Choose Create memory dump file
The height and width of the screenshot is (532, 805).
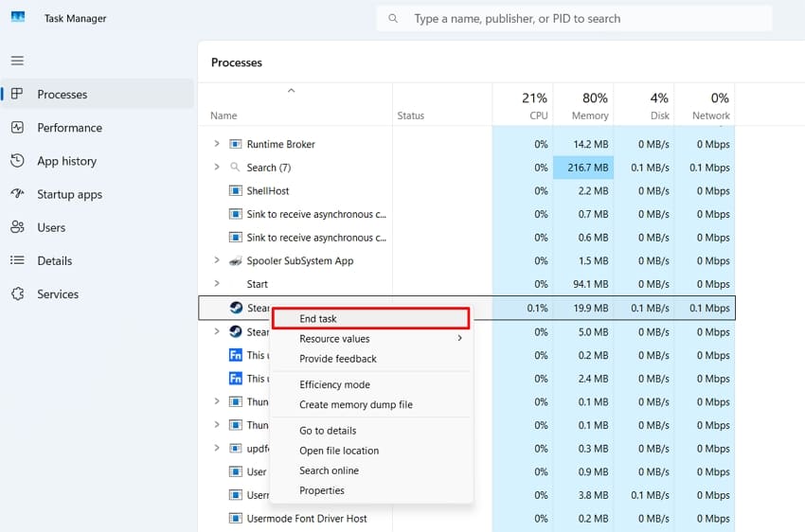370,404
